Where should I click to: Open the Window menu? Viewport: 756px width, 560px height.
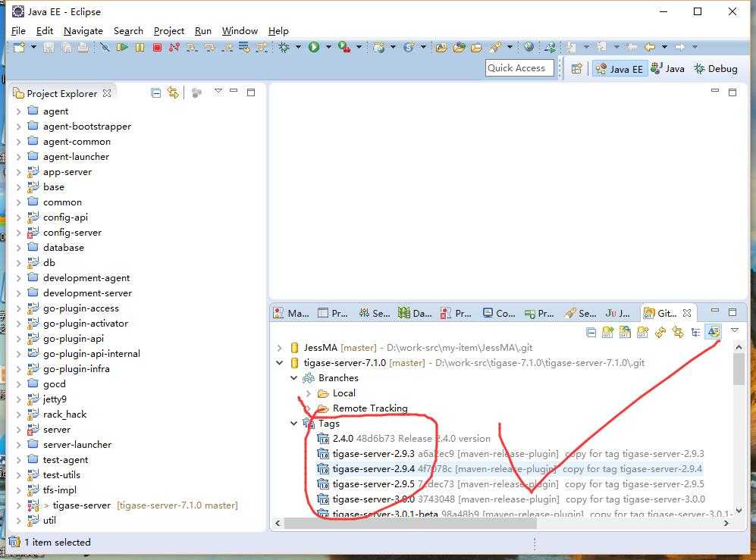(240, 31)
